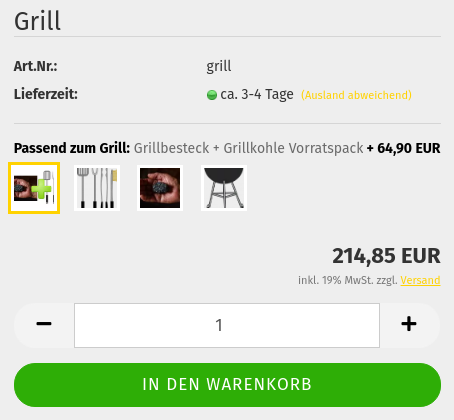
Task: Click the quantity input field showing 1
Action: [227, 325]
